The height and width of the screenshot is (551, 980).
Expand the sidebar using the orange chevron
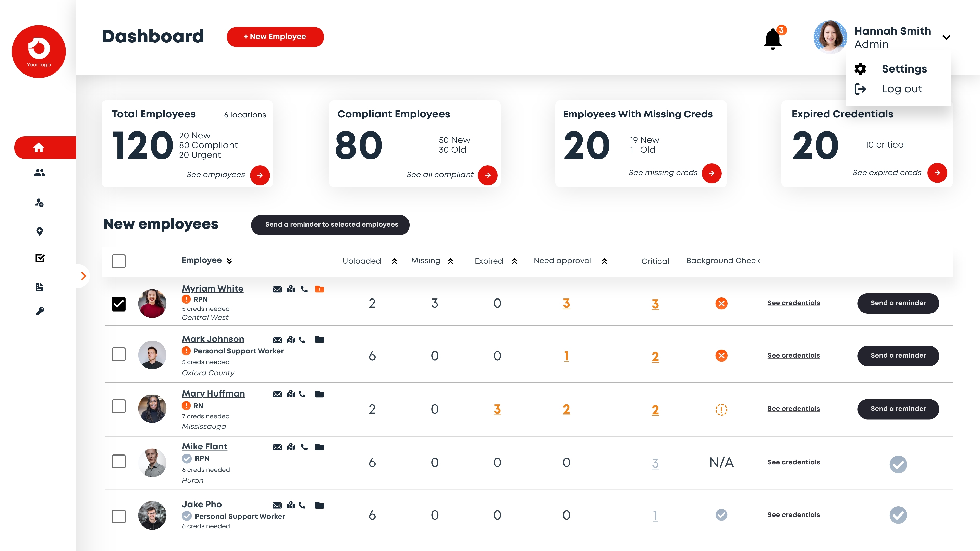(x=83, y=275)
